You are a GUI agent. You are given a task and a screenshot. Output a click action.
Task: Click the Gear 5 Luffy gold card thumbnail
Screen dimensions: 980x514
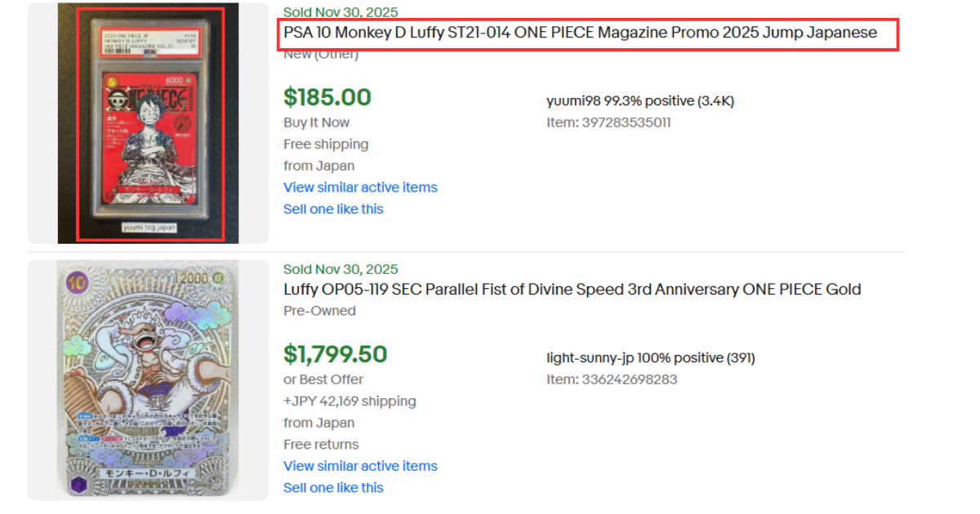[148, 380]
